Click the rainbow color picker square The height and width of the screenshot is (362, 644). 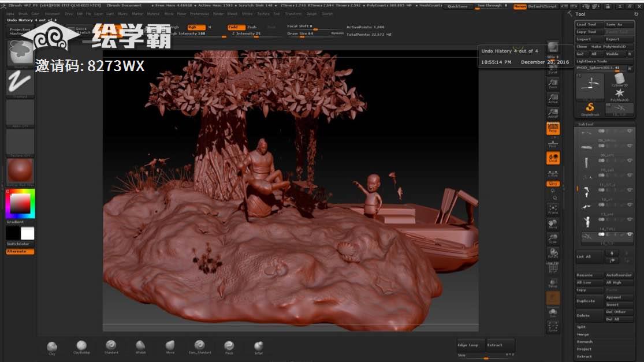[x=20, y=204]
